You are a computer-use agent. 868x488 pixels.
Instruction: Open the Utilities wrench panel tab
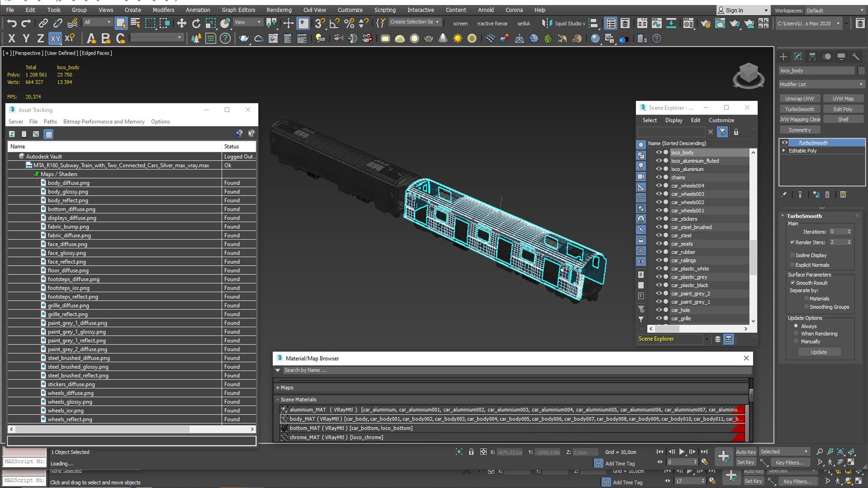click(855, 56)
